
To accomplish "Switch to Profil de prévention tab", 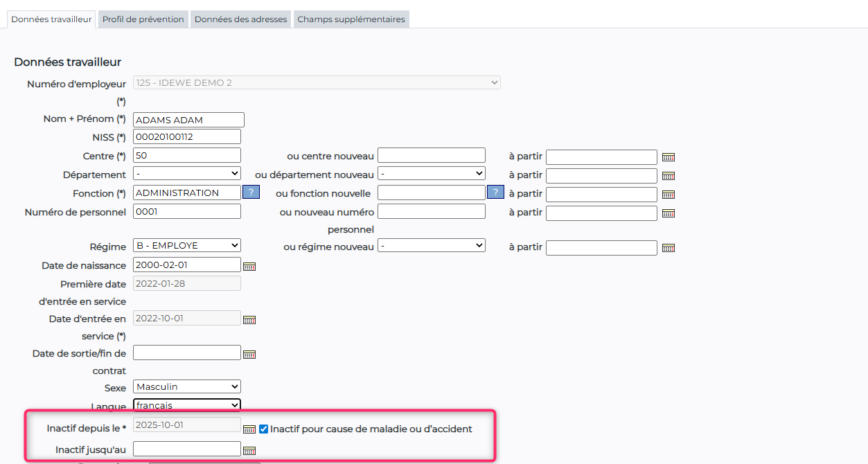I will click(143, 19).
